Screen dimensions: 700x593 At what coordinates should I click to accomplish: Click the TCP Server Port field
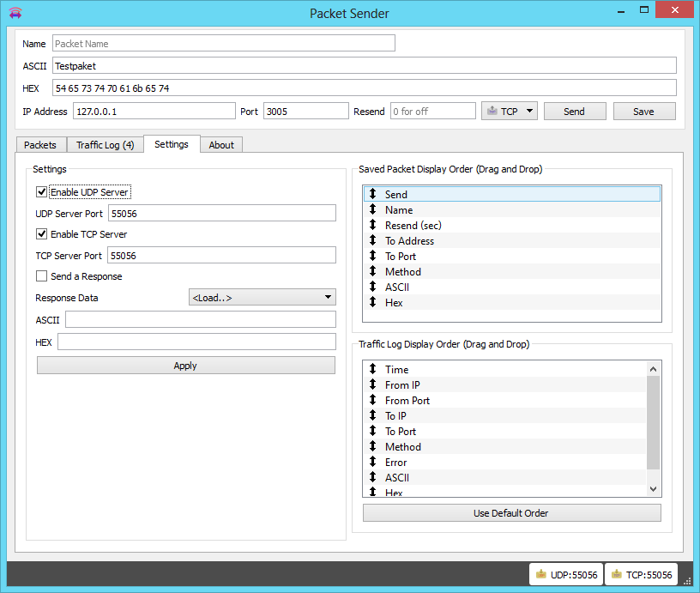click(x=221, y=255)
